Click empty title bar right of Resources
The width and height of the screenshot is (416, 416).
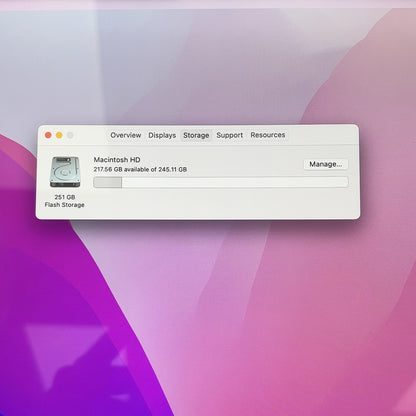pos(322,135)
